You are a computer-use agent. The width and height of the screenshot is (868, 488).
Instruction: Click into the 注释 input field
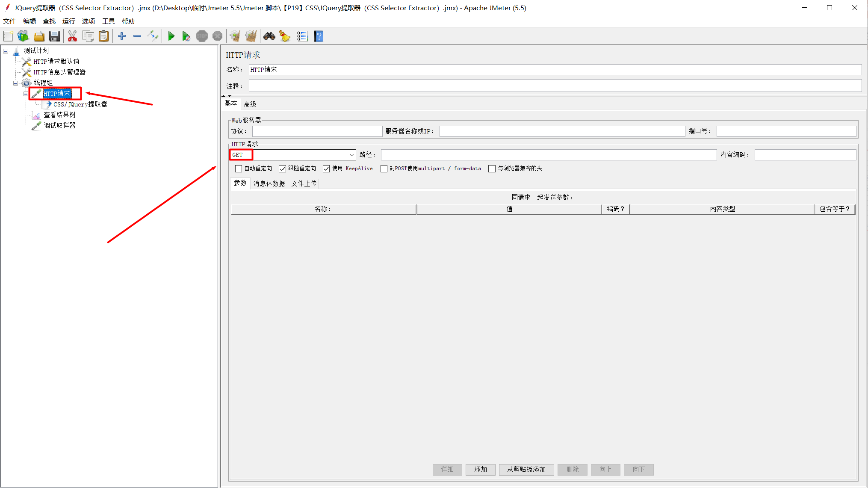click(555, 86)
